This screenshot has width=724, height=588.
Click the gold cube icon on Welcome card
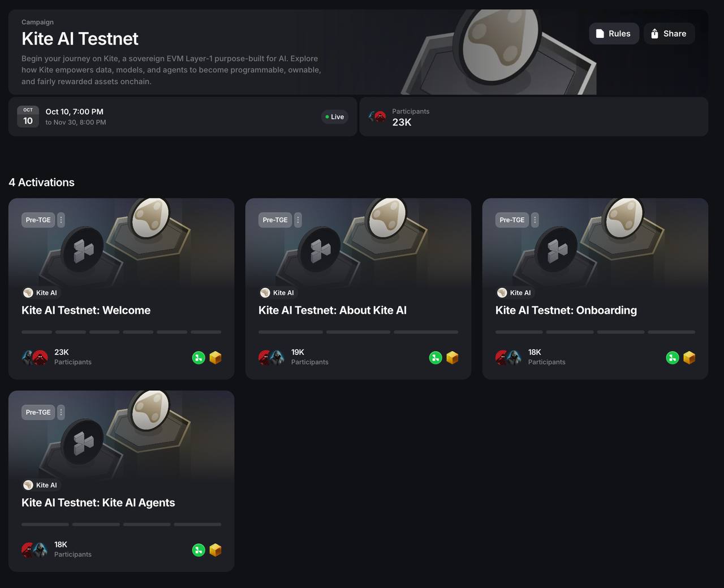[x=216, y=358]
